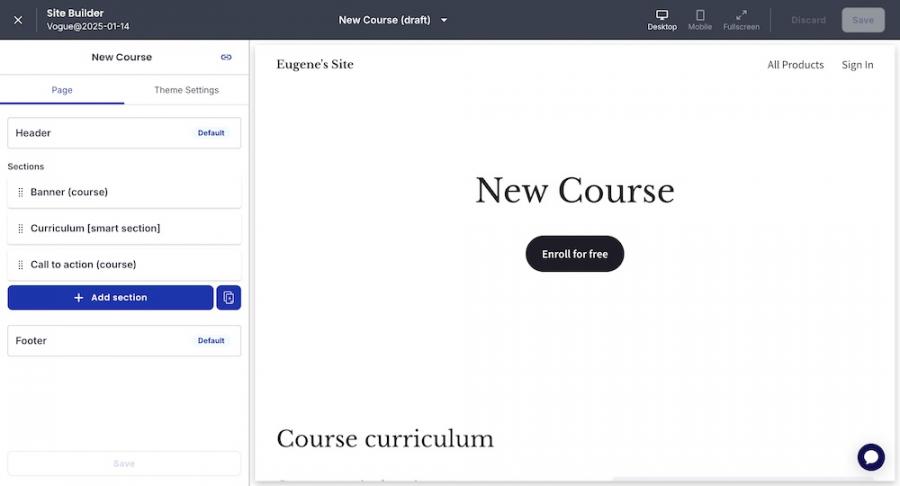
Task: Switch to Mobile preview mode
Action: click(700, 19)
